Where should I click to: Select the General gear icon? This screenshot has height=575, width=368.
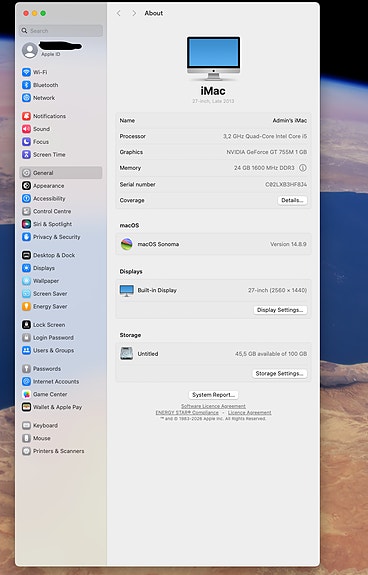[26, 173]
